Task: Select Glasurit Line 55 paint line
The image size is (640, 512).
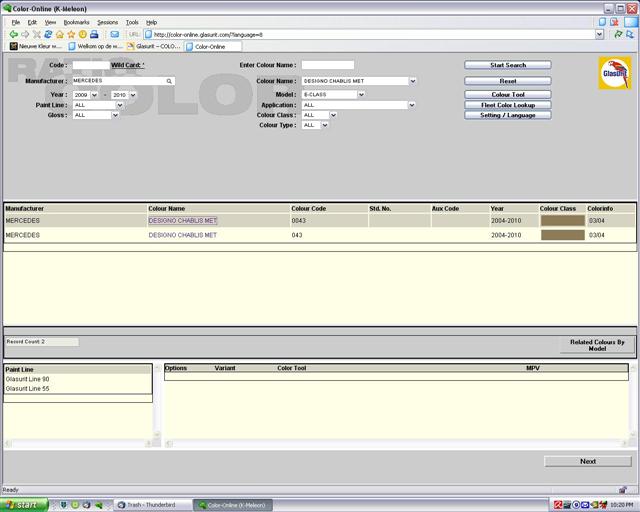Action: 27,389
